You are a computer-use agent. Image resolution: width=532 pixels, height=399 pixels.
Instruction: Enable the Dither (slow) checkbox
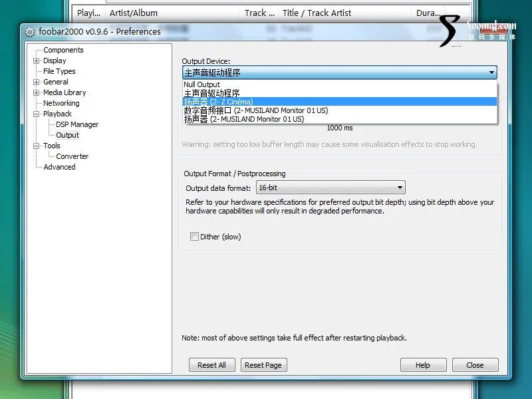point(194,237)
